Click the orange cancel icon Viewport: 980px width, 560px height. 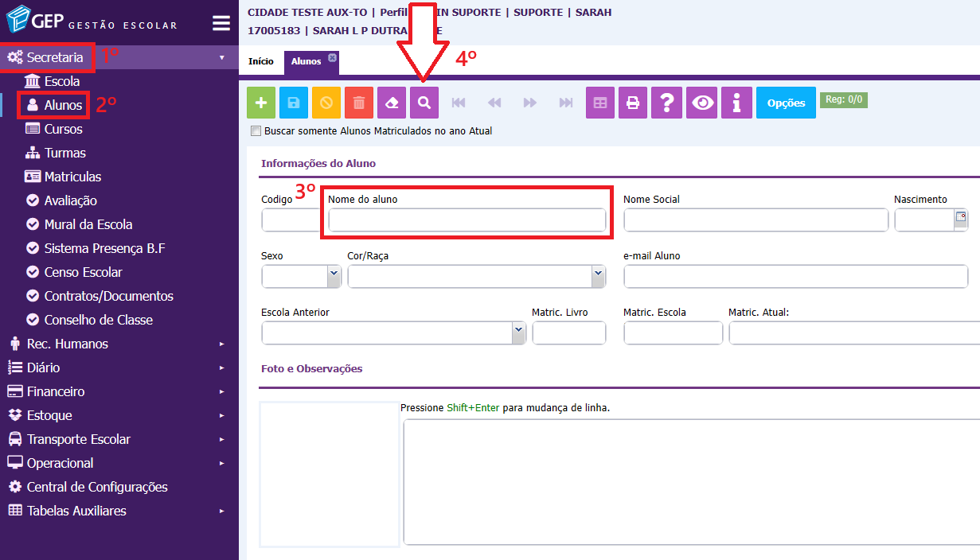click(326, 103)
